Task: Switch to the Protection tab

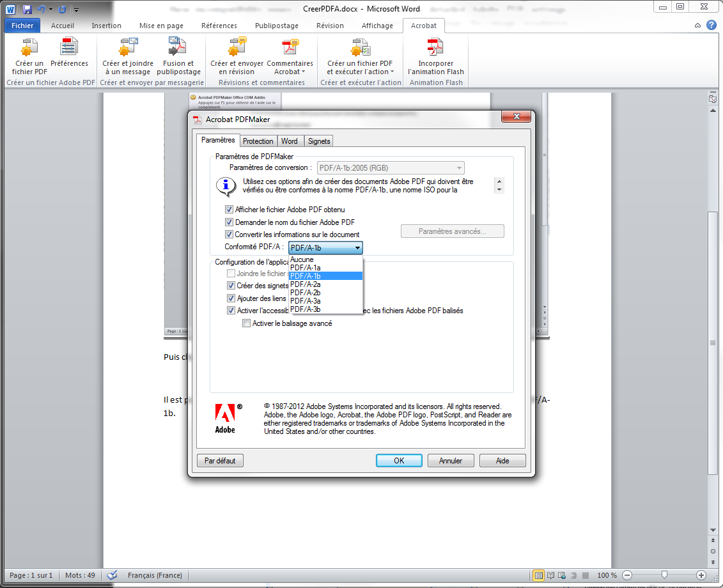Action: click(258, 141)
